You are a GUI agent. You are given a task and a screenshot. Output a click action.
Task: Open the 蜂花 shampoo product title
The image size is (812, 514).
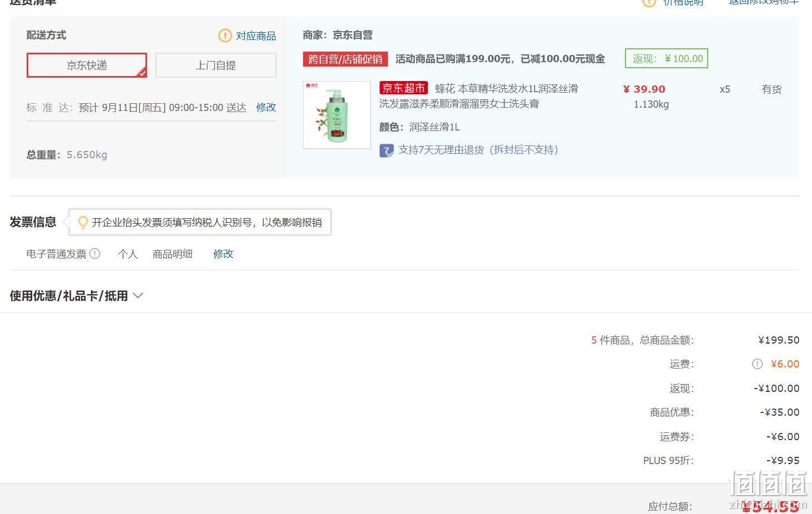(479, 96)
